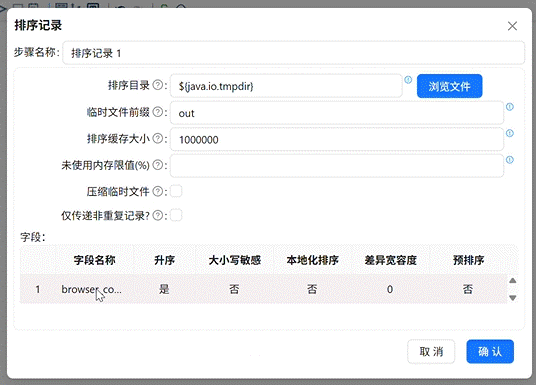The height and width of the screenshot is (385, 536).
Task: Click variable icon beside 未使用内存限值 field
Action: click(510, 160)
